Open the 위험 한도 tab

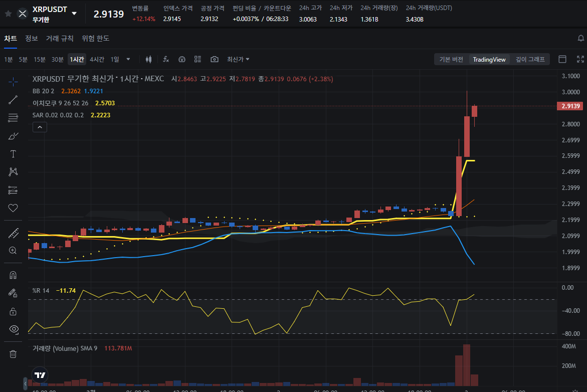coord(95,39)
